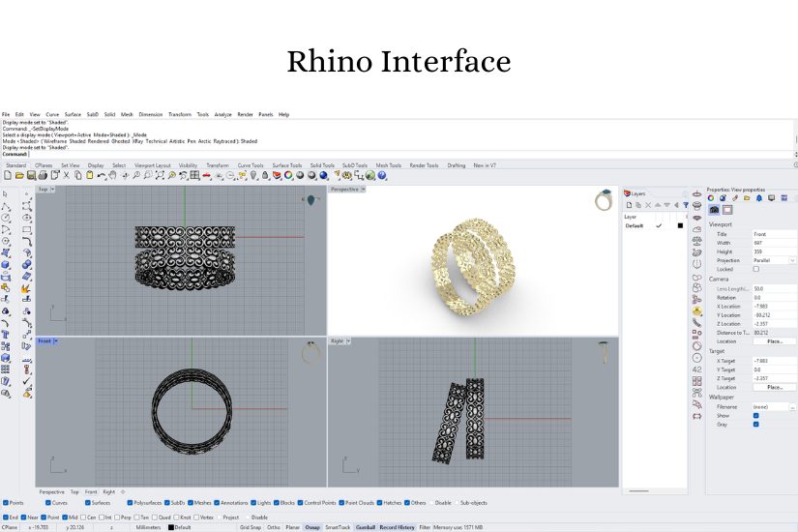Image resolution: width=798 pixels, height=532 pixels.
Task: Click the filter funnel icon in Layers panel
Action: pos(686,205)
